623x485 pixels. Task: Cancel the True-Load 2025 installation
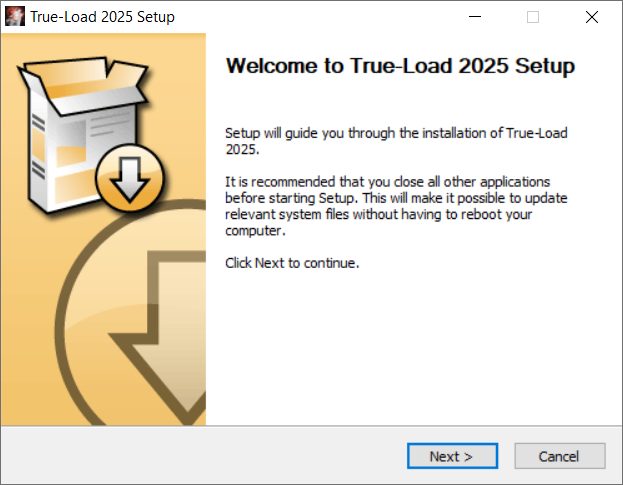coord(559,456)
